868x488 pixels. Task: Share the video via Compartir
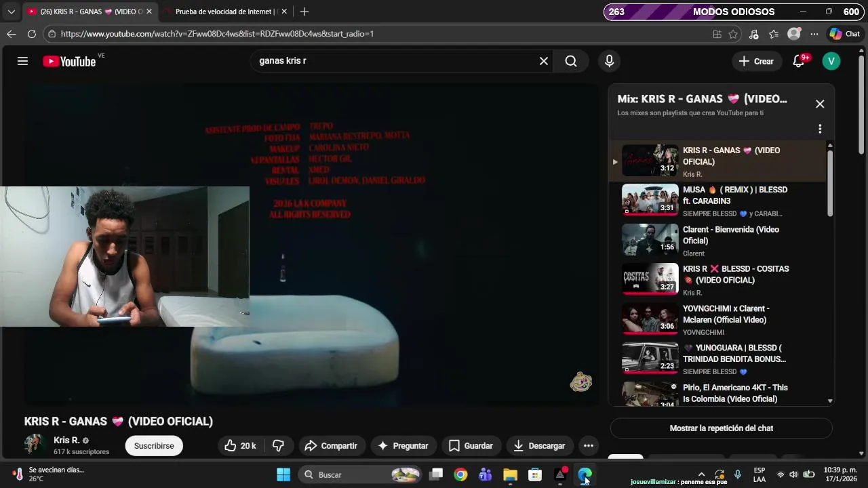331,445
